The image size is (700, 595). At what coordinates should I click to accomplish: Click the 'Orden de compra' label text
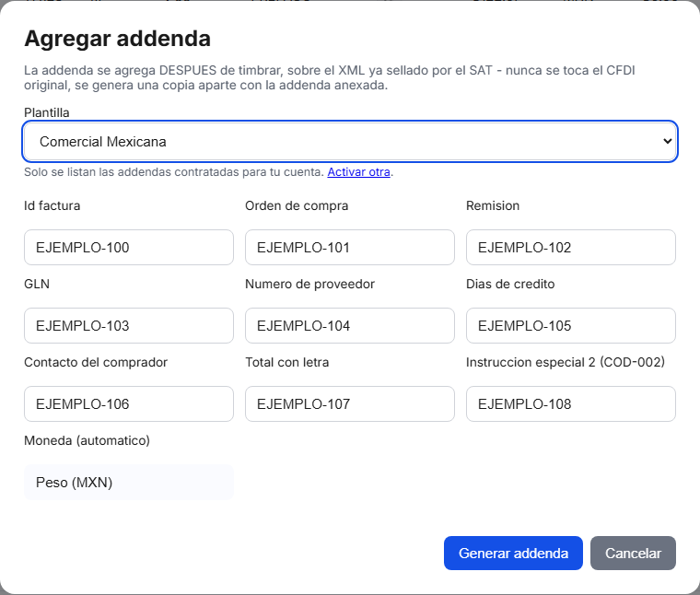pyautogui.click(x=297, y=205)
